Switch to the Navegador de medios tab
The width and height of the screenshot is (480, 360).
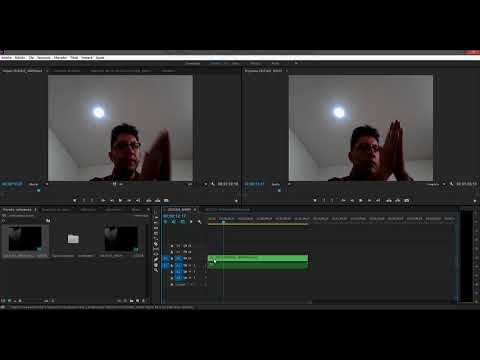pyautogui.click(x=57, y=210)
